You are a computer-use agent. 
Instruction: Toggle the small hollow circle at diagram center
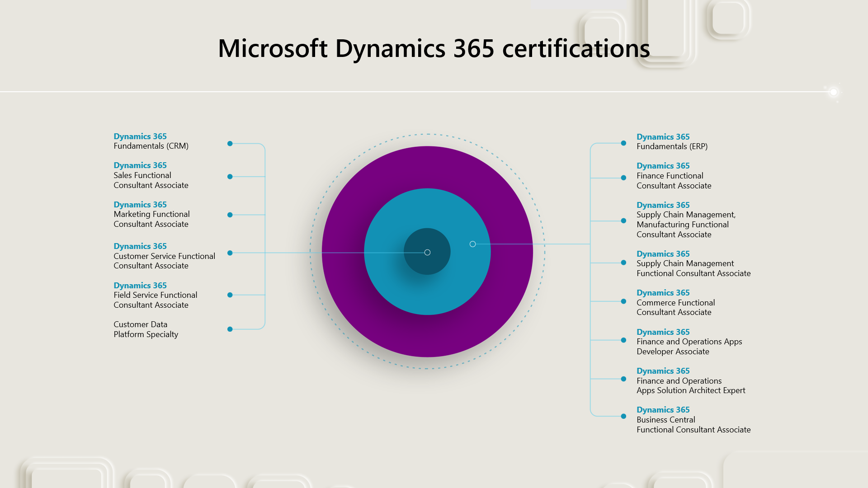coord(427,253)
